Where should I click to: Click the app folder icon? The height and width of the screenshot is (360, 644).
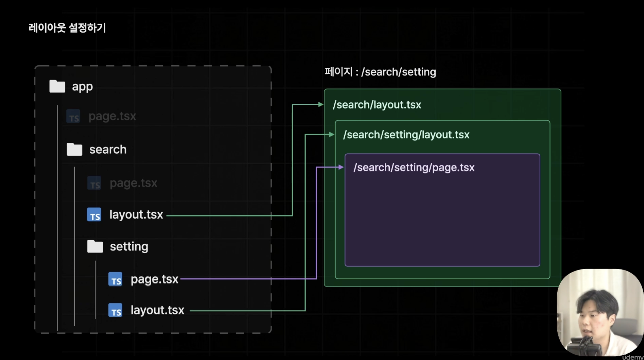click(x=57, y=86)
